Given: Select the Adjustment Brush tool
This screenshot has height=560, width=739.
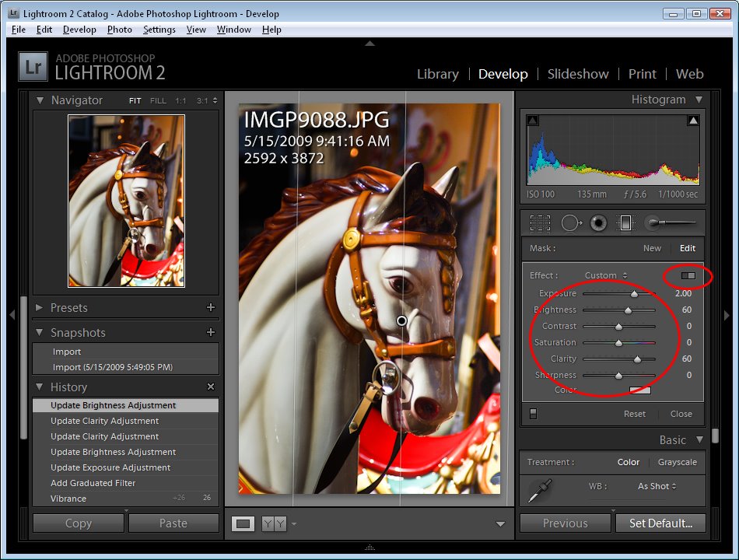Looking at the screenshot, I should click(x=671, y=222).
